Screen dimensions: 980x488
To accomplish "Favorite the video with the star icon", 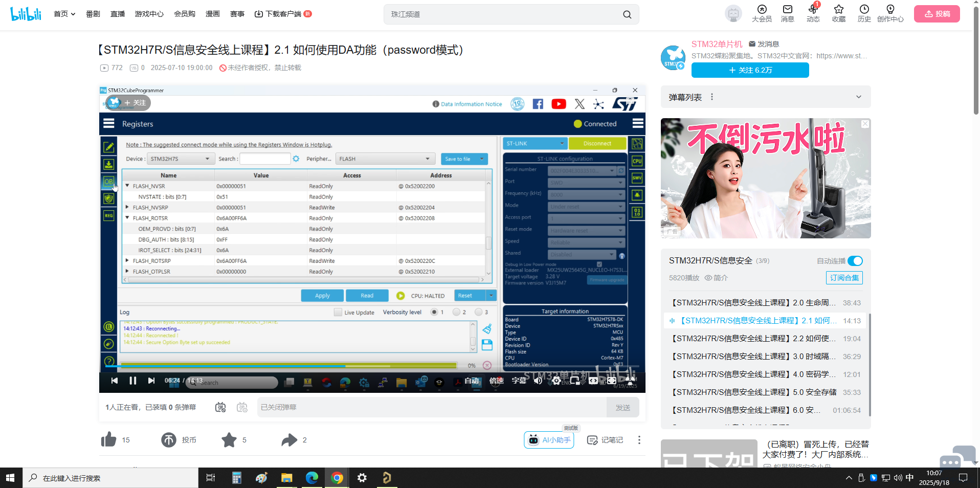I will (x=229, y=440).
